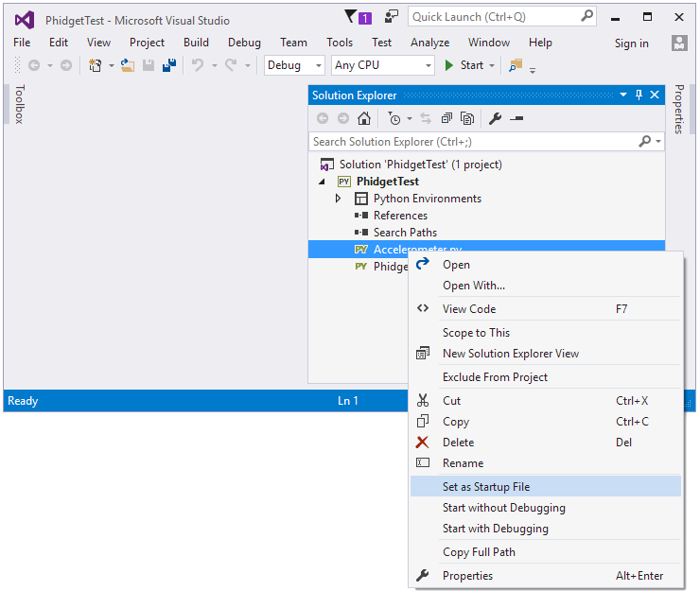The image size is (700, 591).
Task: Click View Code in the context menu
Action: pos(546,309)
